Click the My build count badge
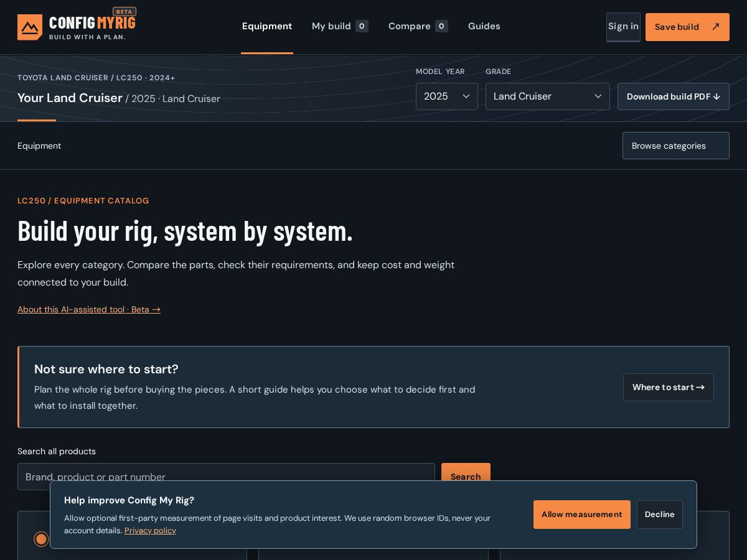 362,26
